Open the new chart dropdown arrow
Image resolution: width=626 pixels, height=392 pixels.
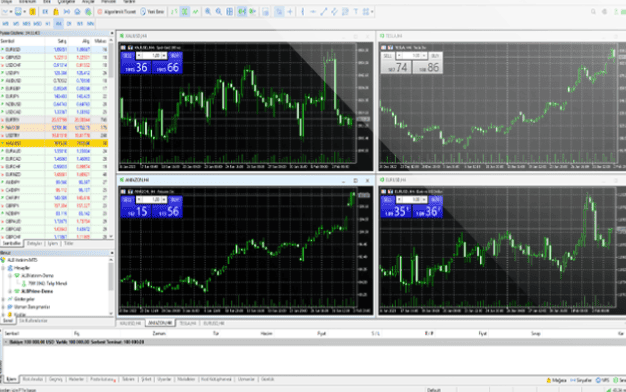pos(11,12)
